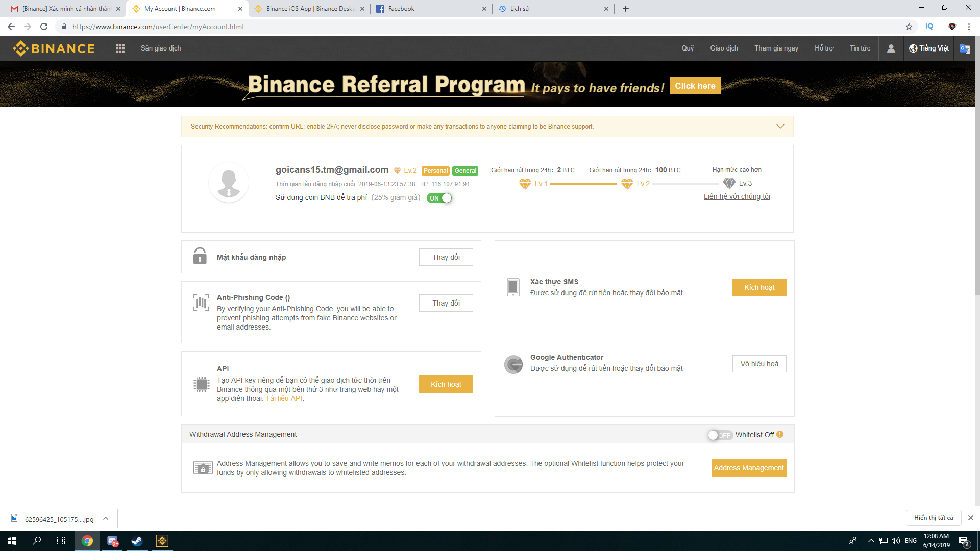The image size is (980, 551).
Task: Open the apps grid menu icon
Action: (x=120, y=48)
